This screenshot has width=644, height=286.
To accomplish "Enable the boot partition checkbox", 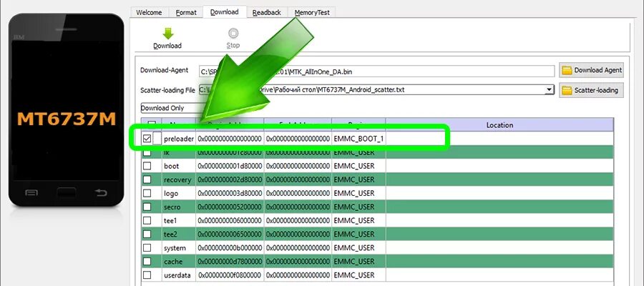I will tap(147, 166).
